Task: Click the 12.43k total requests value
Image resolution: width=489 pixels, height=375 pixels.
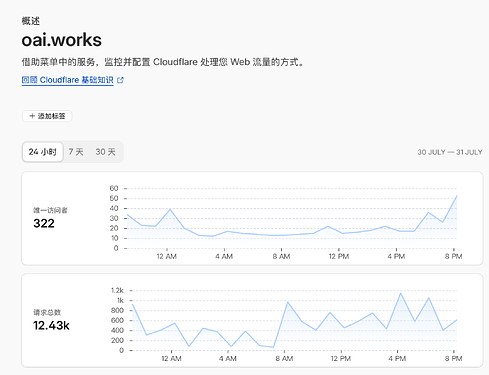Action: pyautogui.click(x=51, y=325)
